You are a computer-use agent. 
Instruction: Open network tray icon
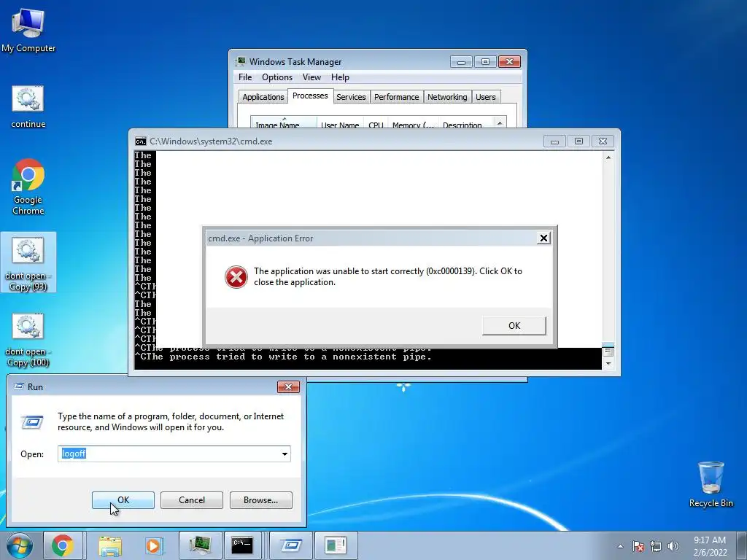click(656, 546)
